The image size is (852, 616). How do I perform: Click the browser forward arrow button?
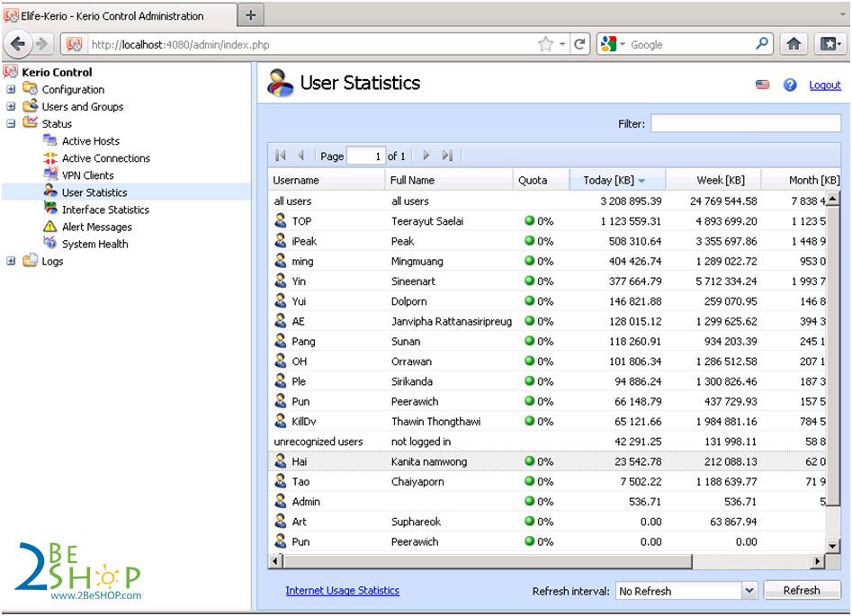click(x=41, y=44)
